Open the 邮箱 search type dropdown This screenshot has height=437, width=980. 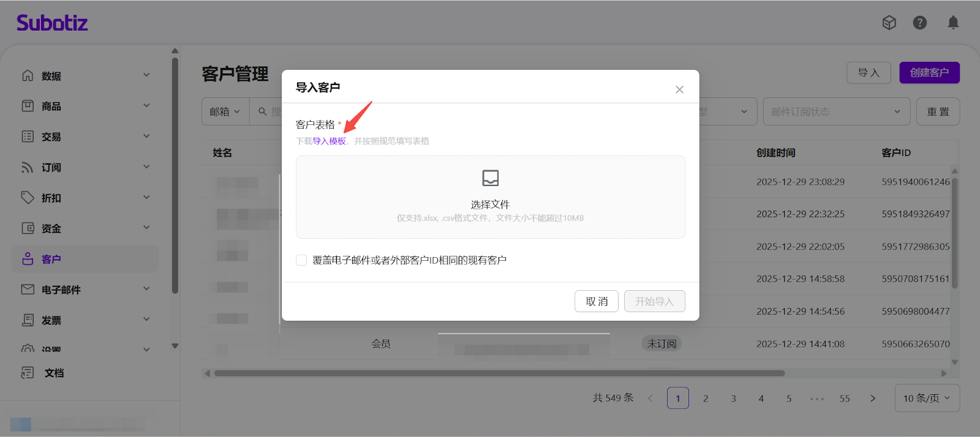pos(225,111)
